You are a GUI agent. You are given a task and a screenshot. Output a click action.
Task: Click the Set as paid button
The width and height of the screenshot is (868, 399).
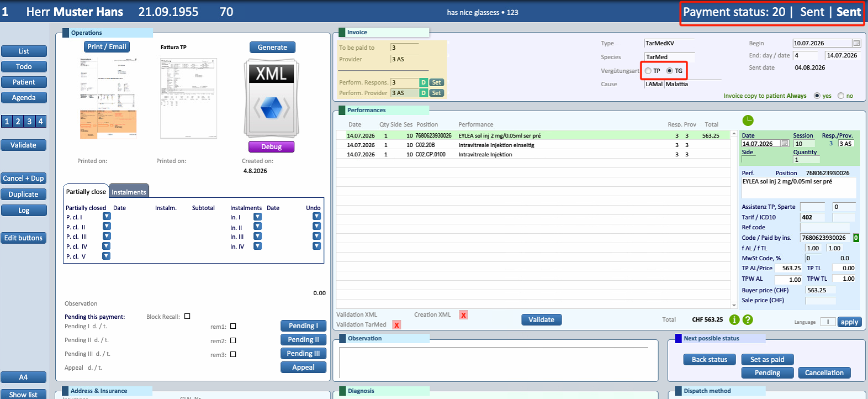pos(767,360)
